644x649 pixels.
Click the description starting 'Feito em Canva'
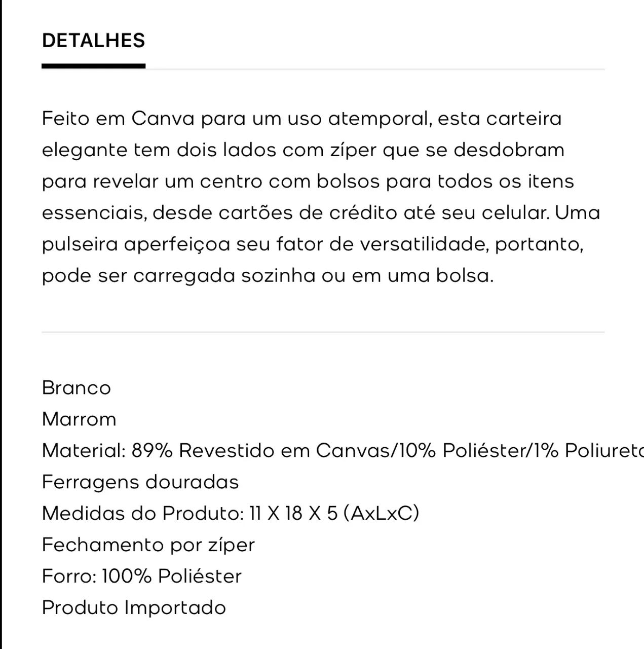[321, 197]
